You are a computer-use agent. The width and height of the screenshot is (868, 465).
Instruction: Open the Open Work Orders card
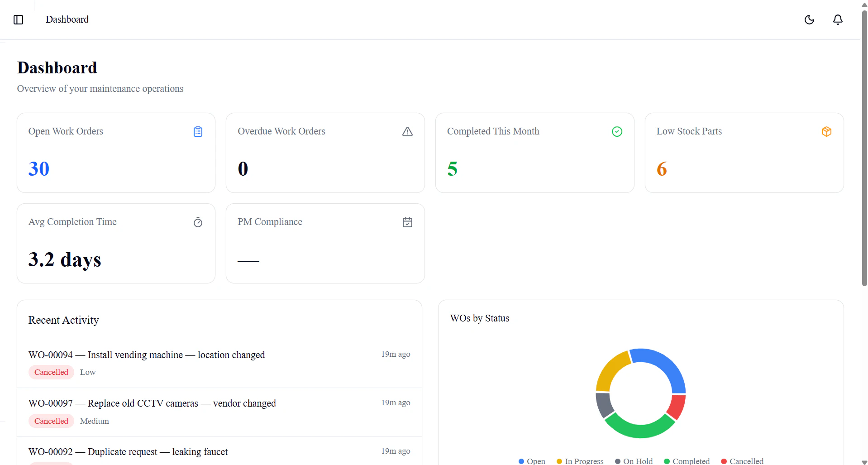click(x=116, y=153)
